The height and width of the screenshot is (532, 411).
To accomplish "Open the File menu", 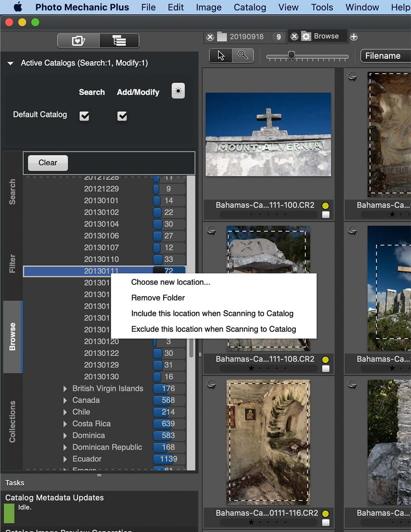I will [x=148, y=7].
